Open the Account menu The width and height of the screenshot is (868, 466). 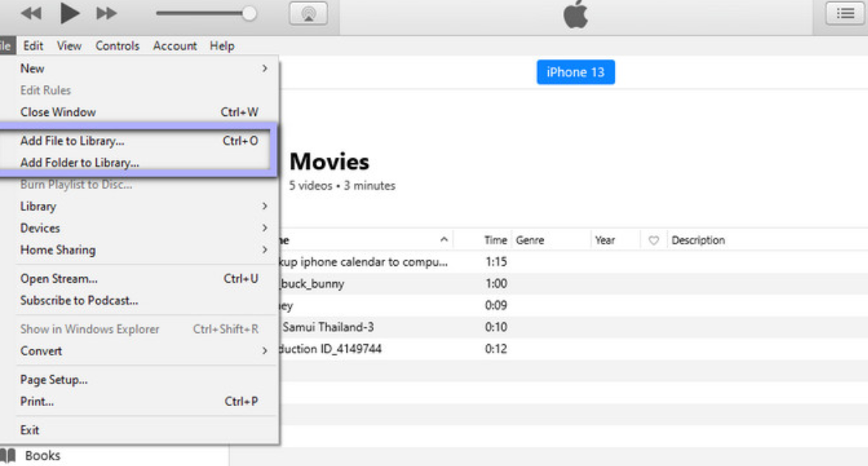click(175, 46)
